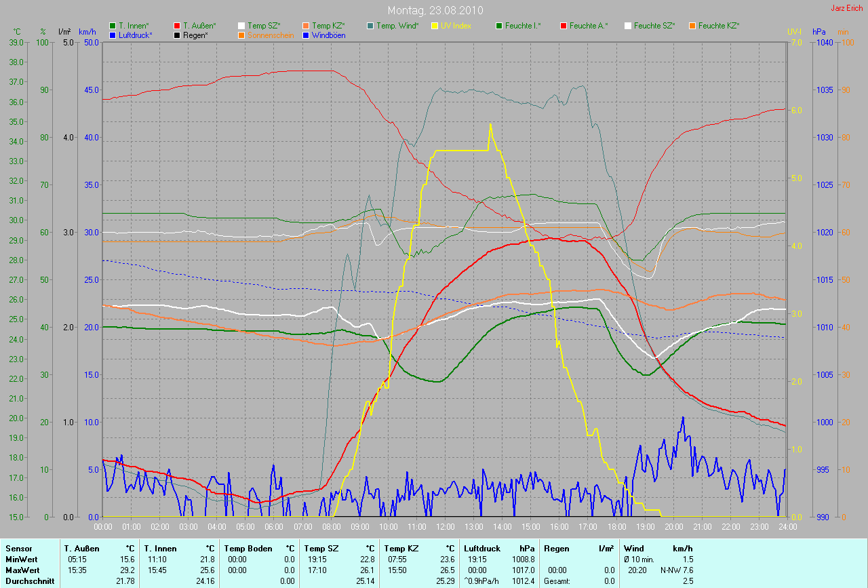Select the T. Außen column header in table
The image size is (868, 588).
pyautogui.click(x=81, y=548)
